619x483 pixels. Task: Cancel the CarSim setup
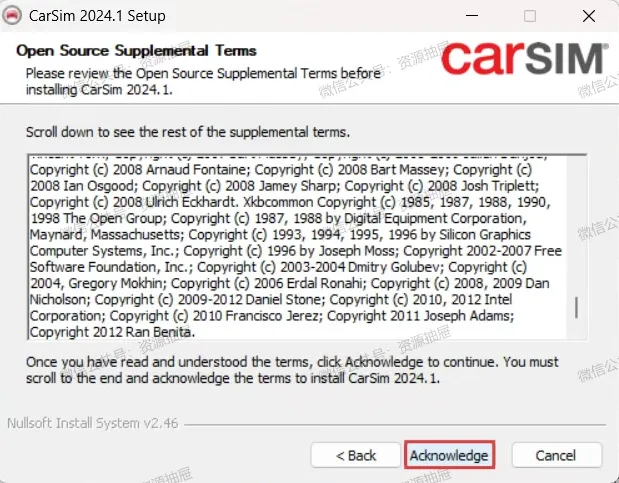(557, 455)
